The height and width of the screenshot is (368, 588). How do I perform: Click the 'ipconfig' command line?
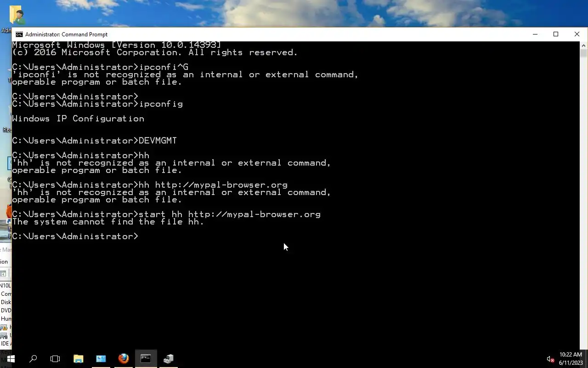coord(97,104)
